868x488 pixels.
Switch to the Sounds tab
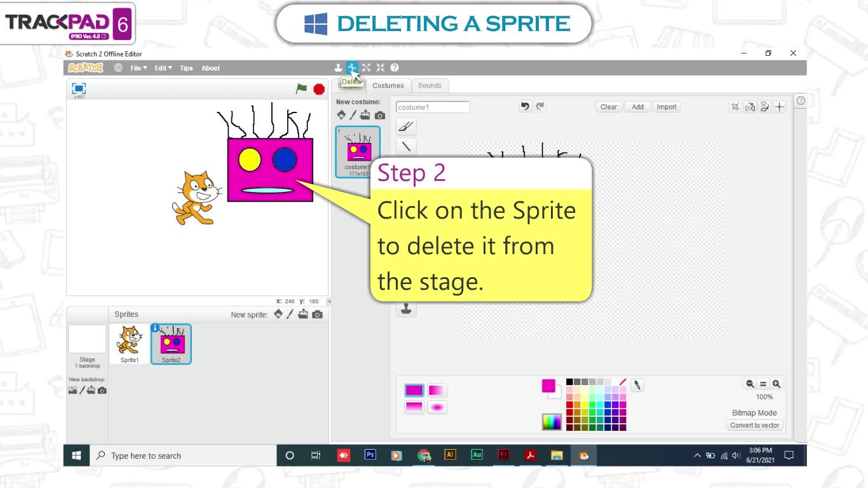pos(430,86)
